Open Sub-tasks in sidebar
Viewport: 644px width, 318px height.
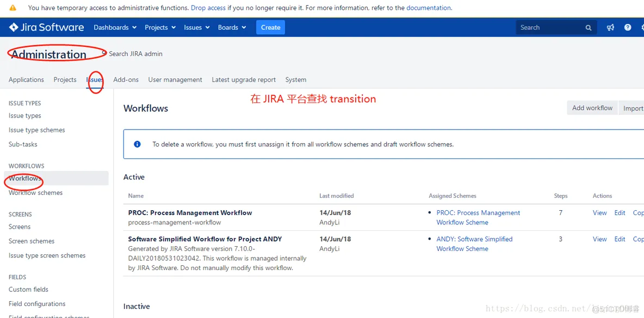23,144
